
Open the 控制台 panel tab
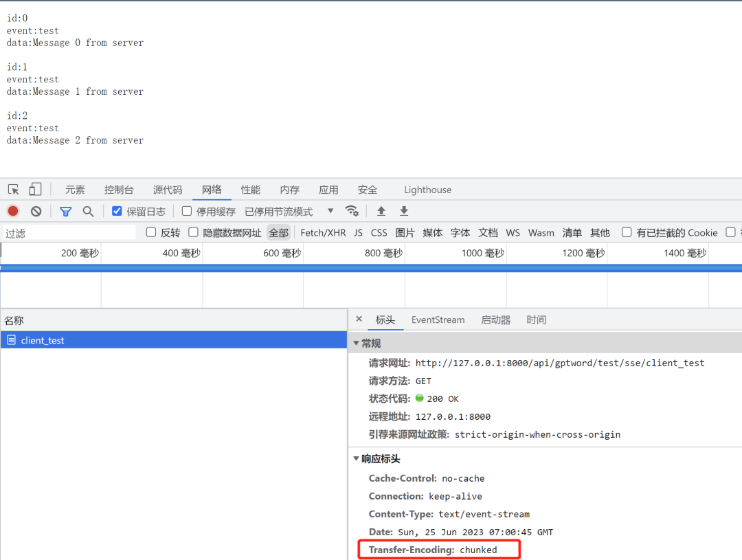(x=119, y=190)
